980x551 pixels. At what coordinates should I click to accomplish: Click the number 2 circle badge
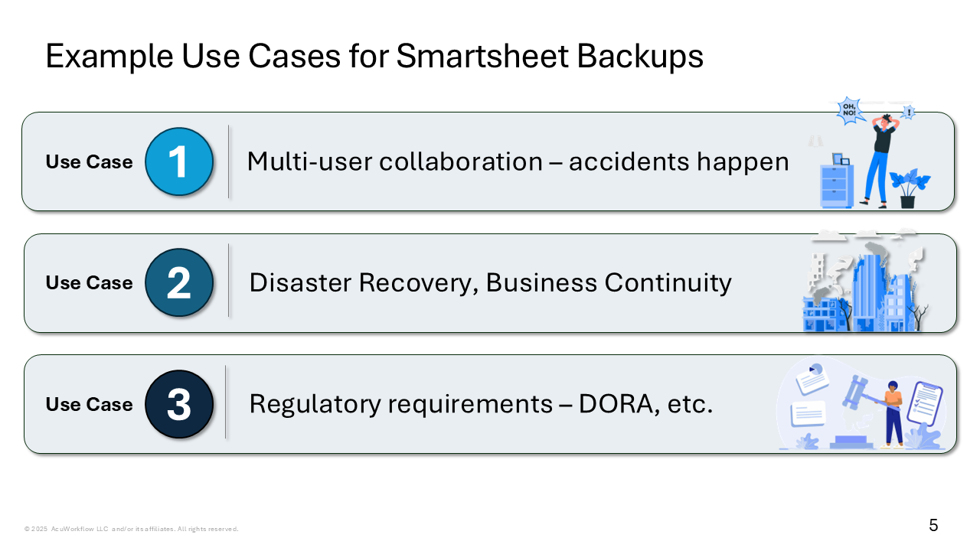179,282
